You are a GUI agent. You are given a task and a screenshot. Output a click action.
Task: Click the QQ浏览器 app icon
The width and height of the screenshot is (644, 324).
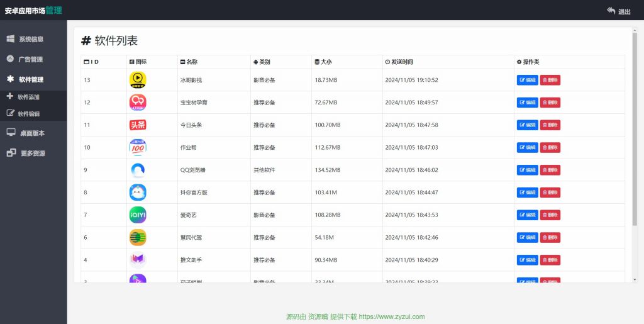[x=138, y=170]
